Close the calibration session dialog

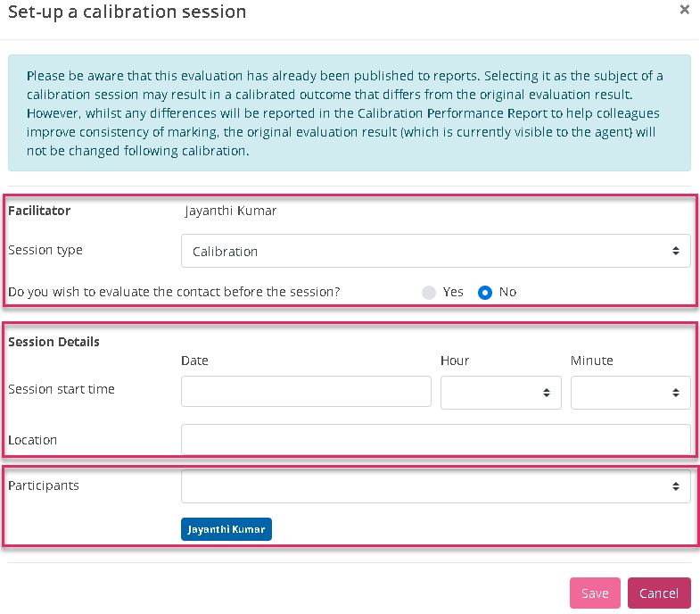[x=684, y=10]
